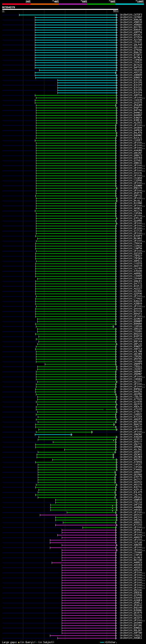Image resolution: width=146 pixels, height=644 pixels.
Task: Choose the UniRef100_B9S917 hit
Action: tap(131, 35)
